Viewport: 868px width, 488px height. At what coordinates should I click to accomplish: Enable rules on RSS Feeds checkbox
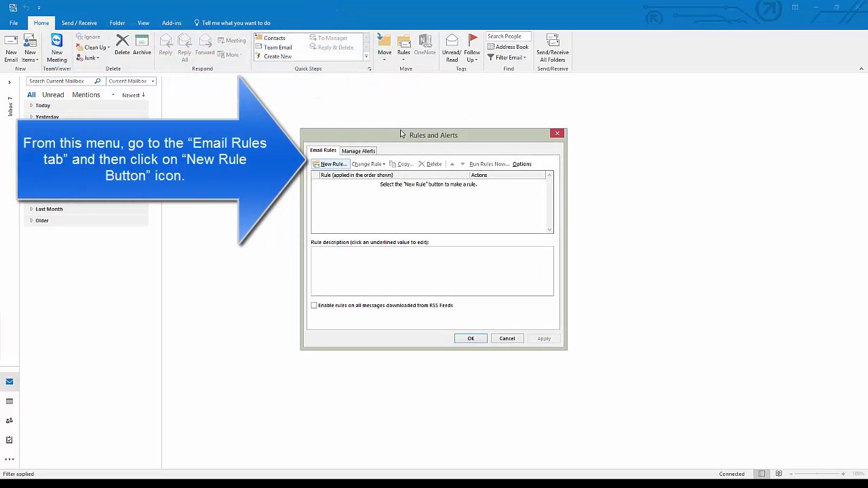314,306
